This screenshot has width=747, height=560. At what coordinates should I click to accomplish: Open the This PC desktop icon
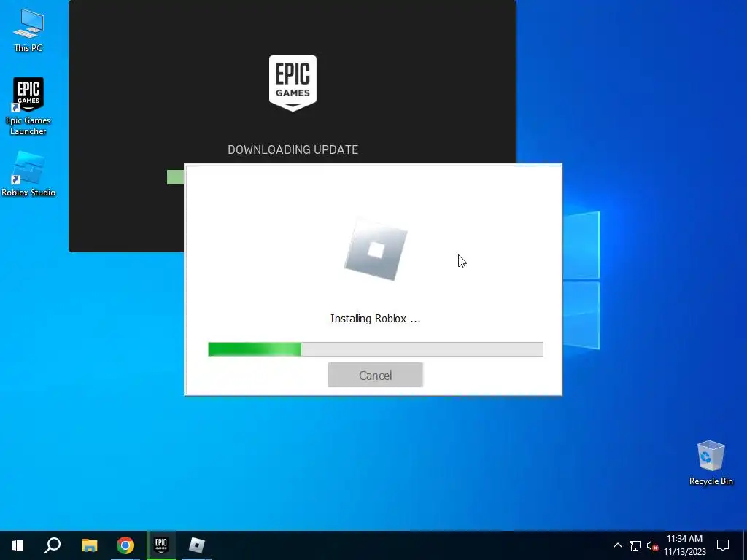[28, 29]
